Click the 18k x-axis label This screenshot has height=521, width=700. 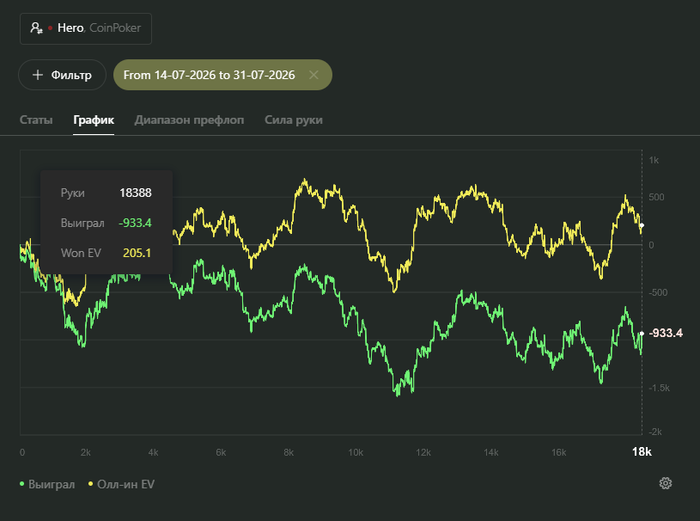642,452
